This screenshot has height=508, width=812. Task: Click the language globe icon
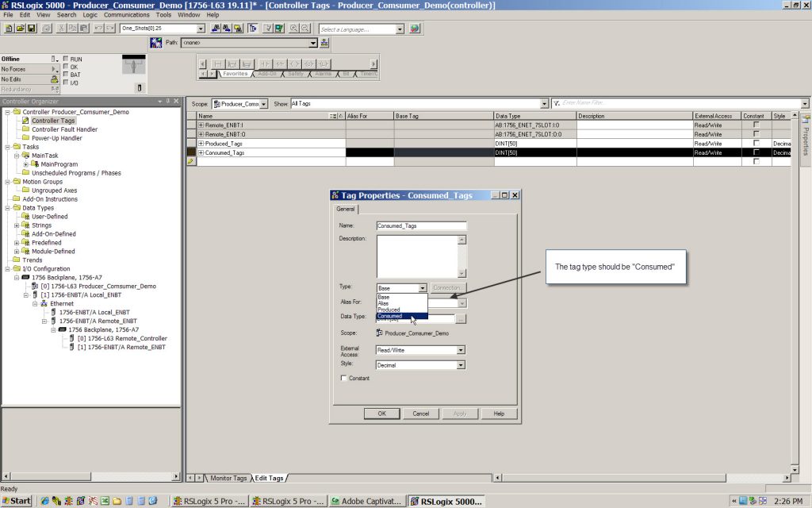(414, 29)
